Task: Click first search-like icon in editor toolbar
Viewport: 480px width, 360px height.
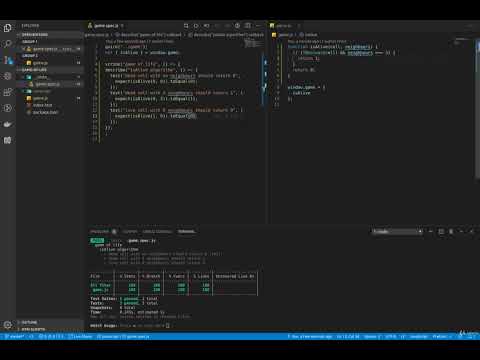Action: point(186,26)
